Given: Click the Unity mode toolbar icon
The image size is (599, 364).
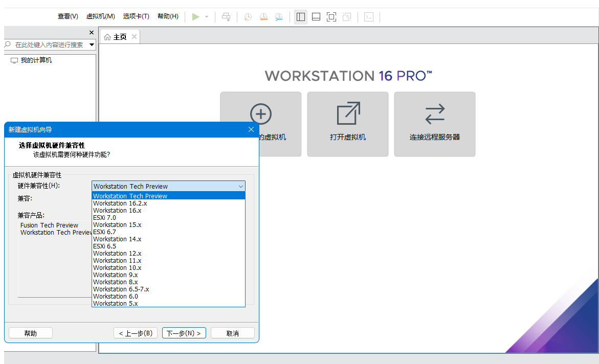Looking at the screenshot, I should click(x=347, y=17).
